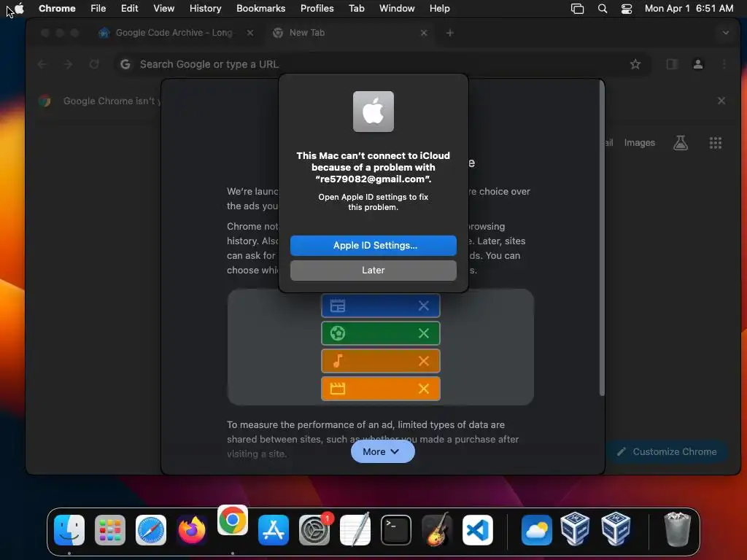
Task: Open the Bookmarks menu
Action: pos(260,8)
